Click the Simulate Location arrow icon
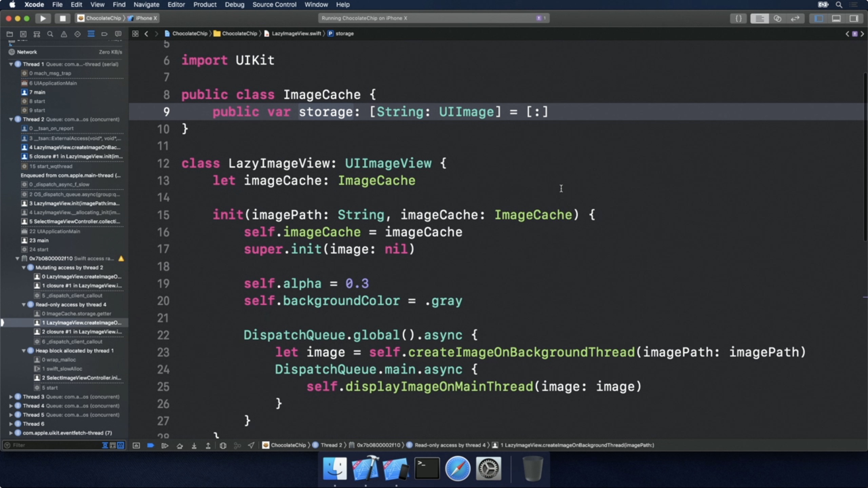868x488 pixels. point(251,445)
